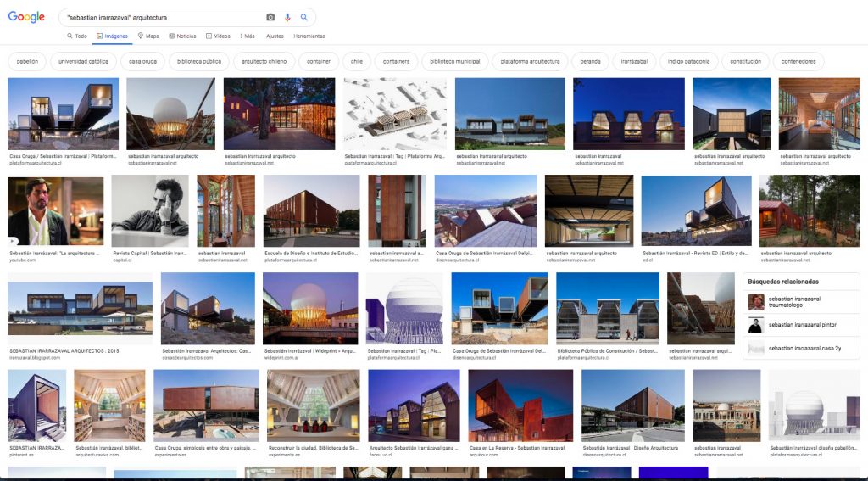868x481 pixels.
Task: Click the video play badge on the YouTube thumbnail
Action: click(x=14, y=241)
